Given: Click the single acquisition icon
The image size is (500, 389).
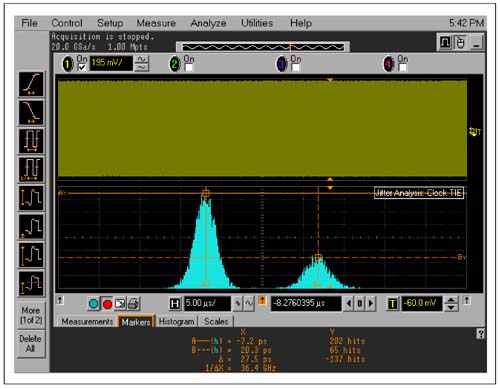Looking at the screenshot, I should coord(120,304).
